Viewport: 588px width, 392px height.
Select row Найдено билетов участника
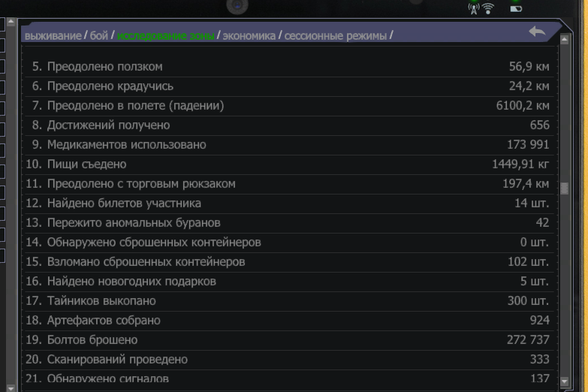point(289,204)
